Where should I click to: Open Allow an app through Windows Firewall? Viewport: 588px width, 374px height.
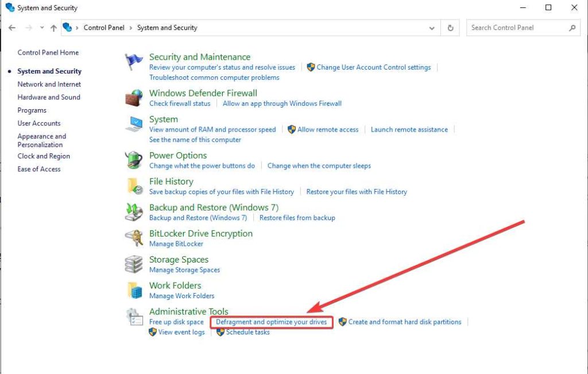[282, 103]
